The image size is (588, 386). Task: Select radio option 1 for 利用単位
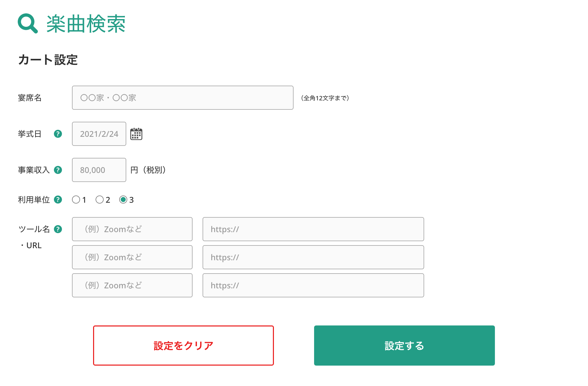pyautogui.click(x=76, y=200)
